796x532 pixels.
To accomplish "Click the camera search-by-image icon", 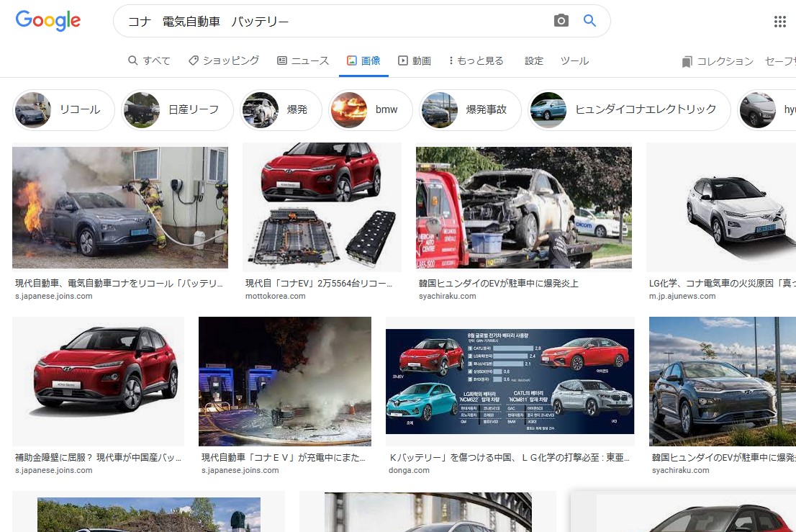I will tap(561, 21).
